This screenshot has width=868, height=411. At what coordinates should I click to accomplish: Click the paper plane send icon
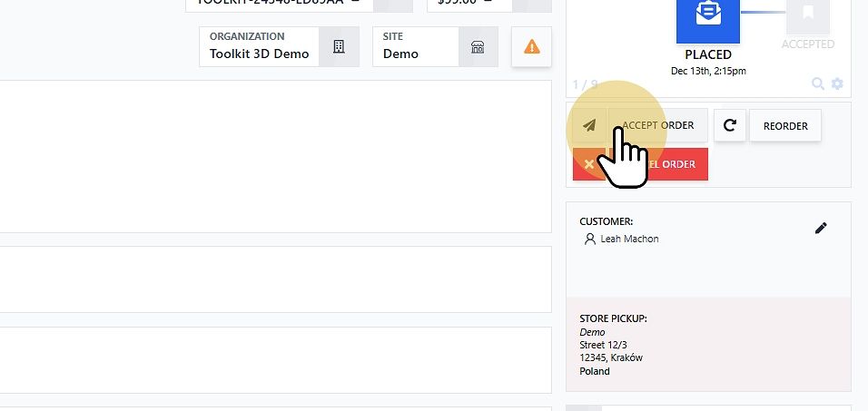coord(589,125)
